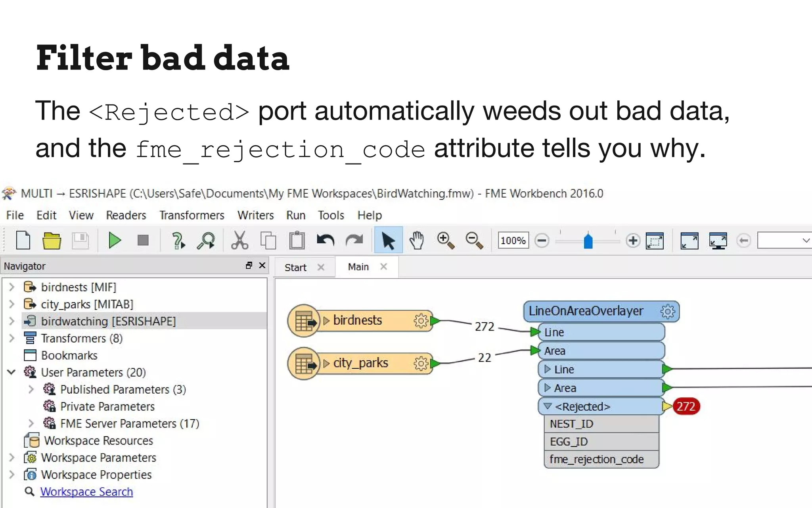Click the New workspace icon
This screenshot has height=508, width=812.
coord(23,241)
